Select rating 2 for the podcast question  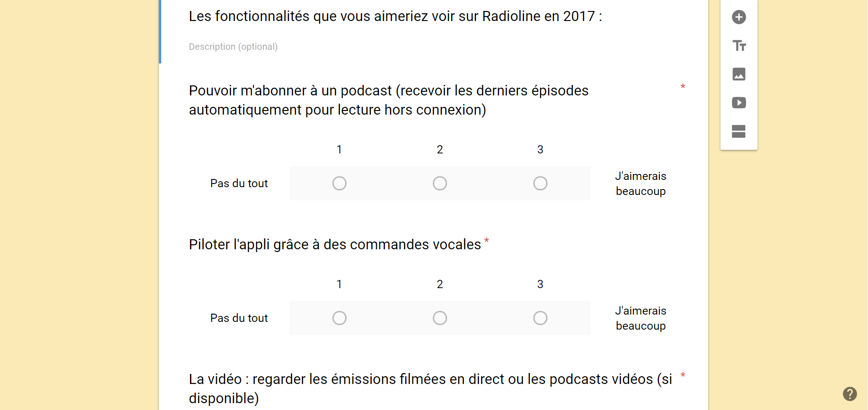pyautogui.click(x=440, y=183)
